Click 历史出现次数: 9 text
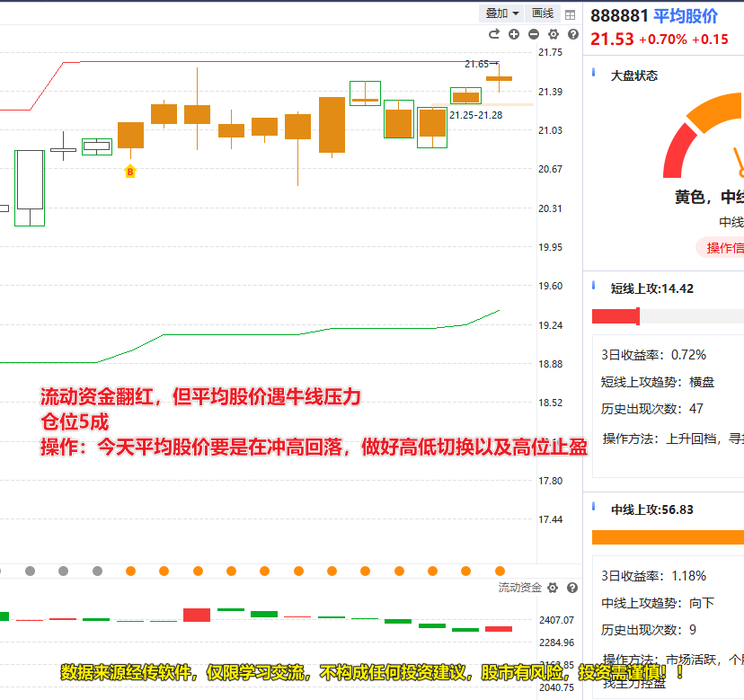Image resolution: width=744 pixels, height=700 pixels. [x=648, y=630]
